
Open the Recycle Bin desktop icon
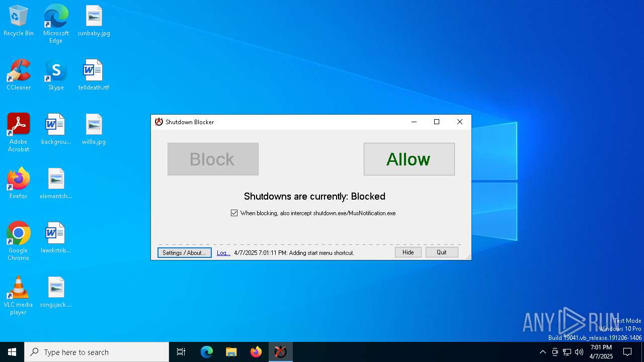tap(19, 21)
